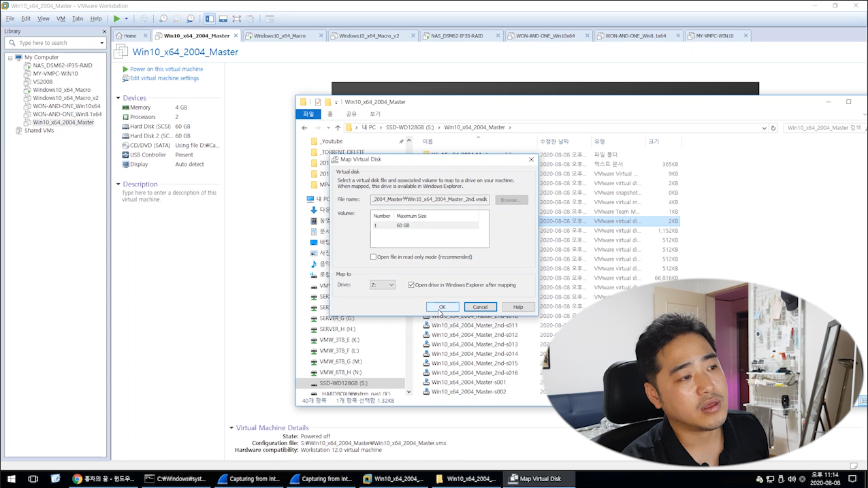Toggle the library sidebar view icon
Screen dimensions: 868x488
(210, 18)
